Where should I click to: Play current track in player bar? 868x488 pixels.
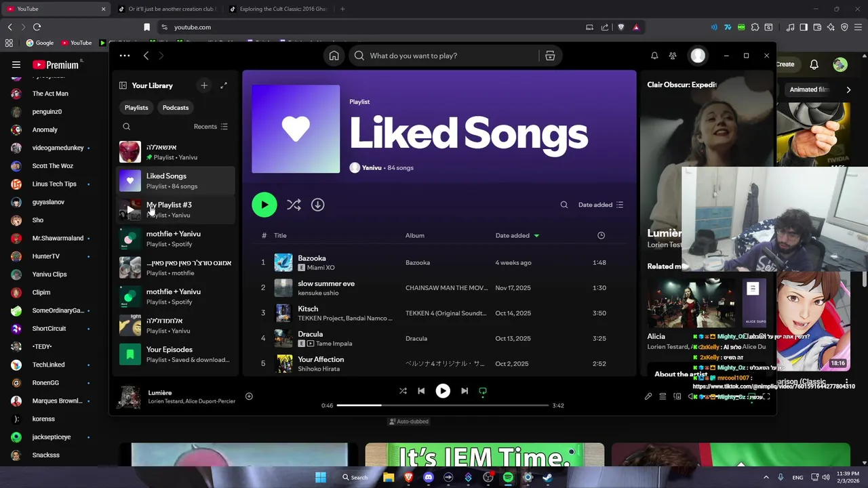[x=443, y=391]
